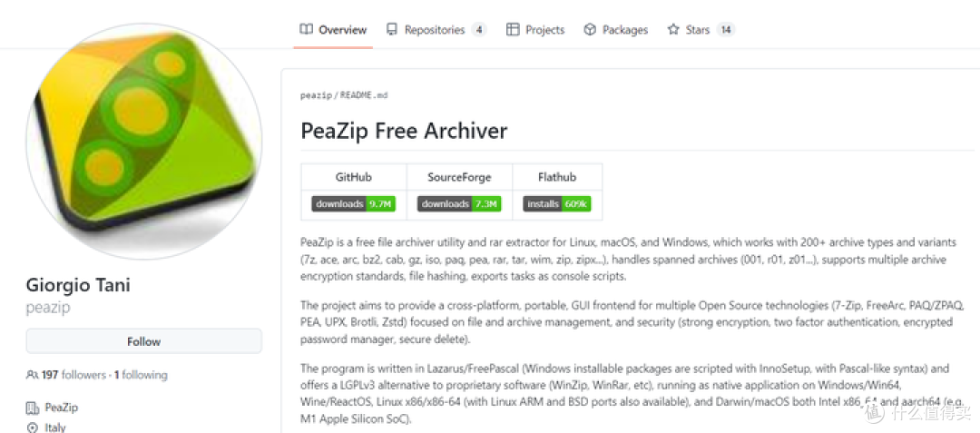Viewport: 980px width, 433px height.
Task: Click the PeaZip organization building icon
Action: click(x=32, y=408)
